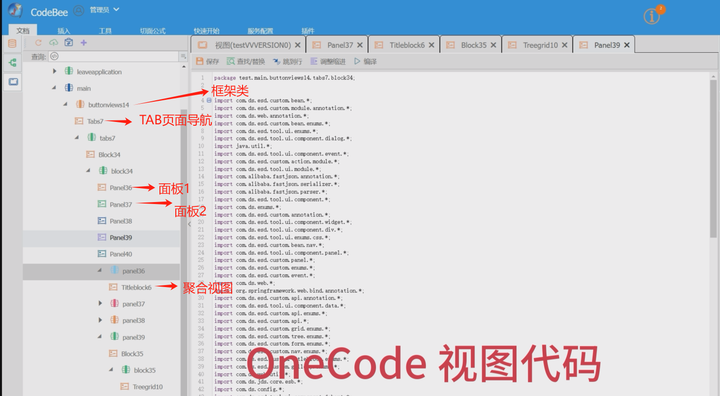Image resolution: width=720 pixels, height=396 pixels.
Task: Collapse the buttonviews14 tree node
Action: pyautogui.click(x=65, y=104)
